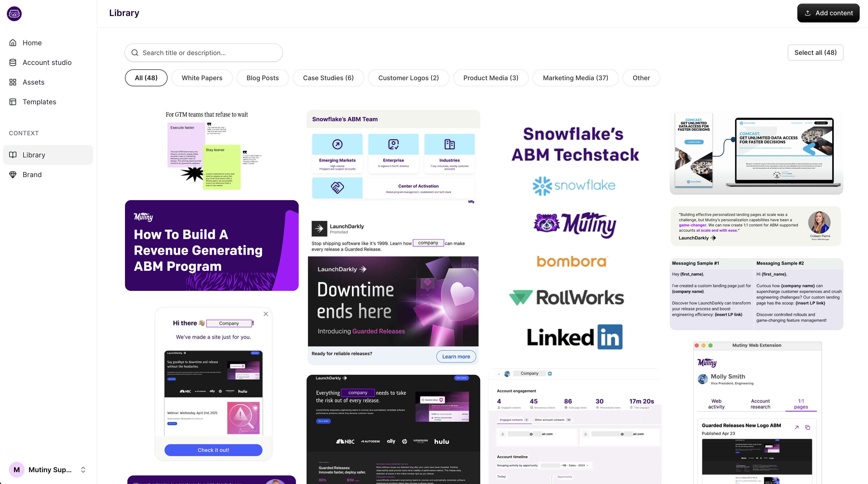This screenshot has height=484, width=868.
Task: Go to Account studio
Action: [x=48, y=62]
